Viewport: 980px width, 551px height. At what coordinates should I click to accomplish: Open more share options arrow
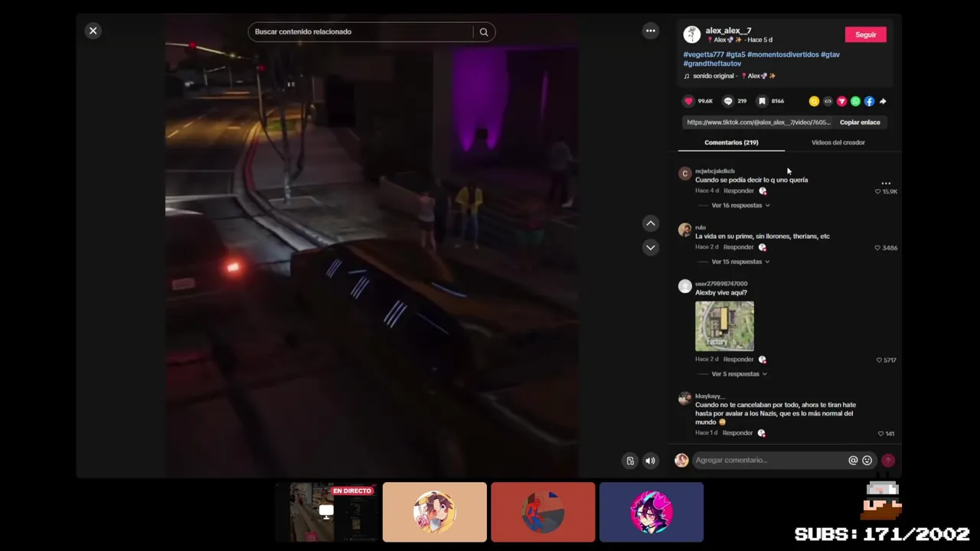[x=883, y=101]
